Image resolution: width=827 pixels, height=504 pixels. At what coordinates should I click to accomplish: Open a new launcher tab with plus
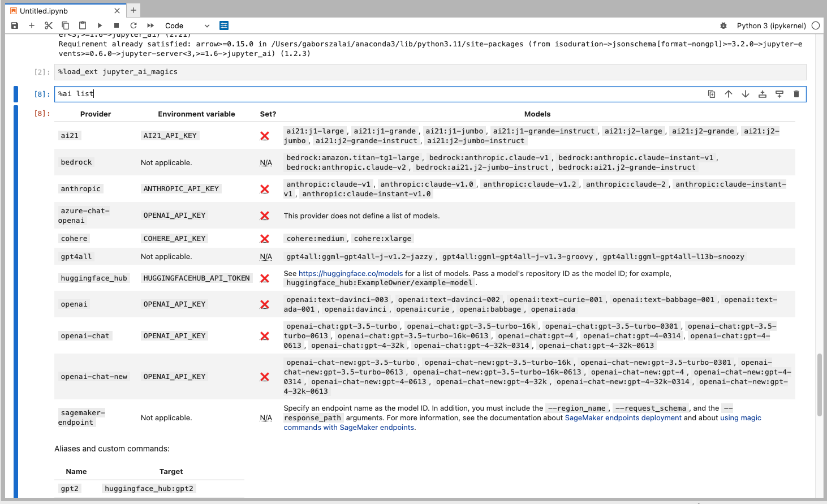point(133,10)
